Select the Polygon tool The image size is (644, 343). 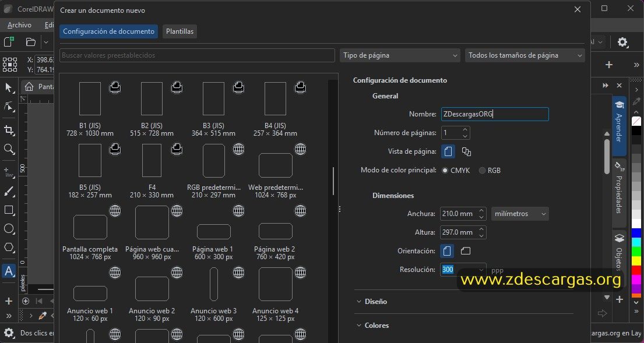(x=9, y=248)
